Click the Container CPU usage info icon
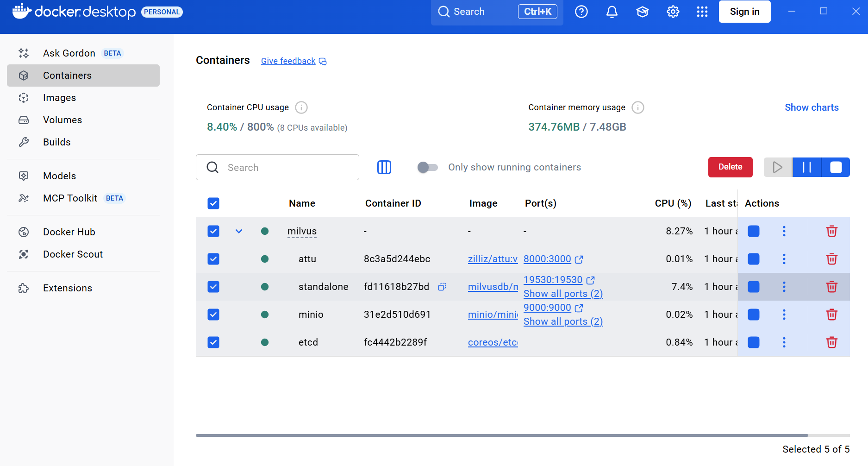 click(301, 107)
